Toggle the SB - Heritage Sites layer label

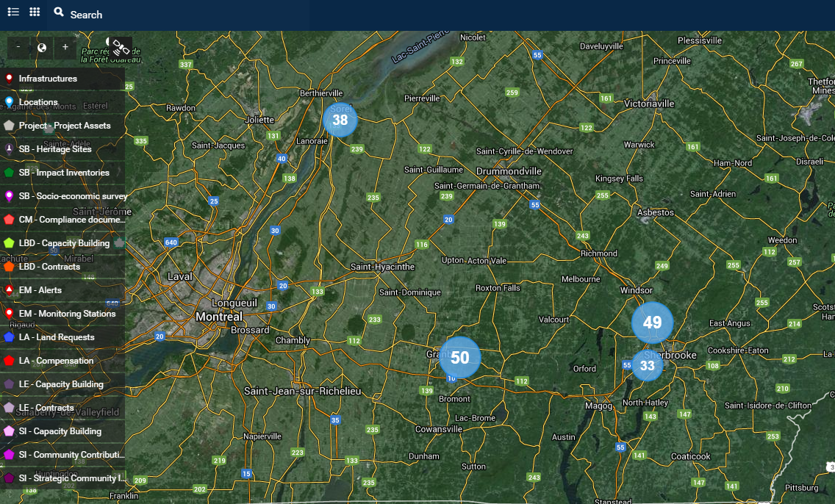[55, 149]
